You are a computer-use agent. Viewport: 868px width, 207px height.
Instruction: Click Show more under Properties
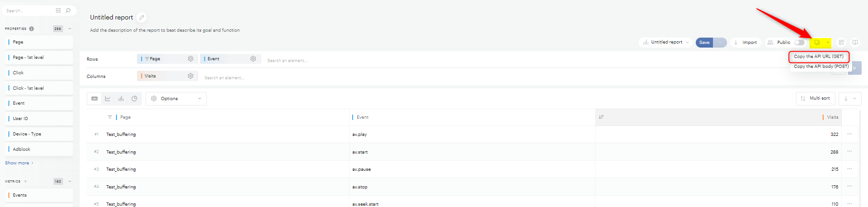(x=17, y=163)
